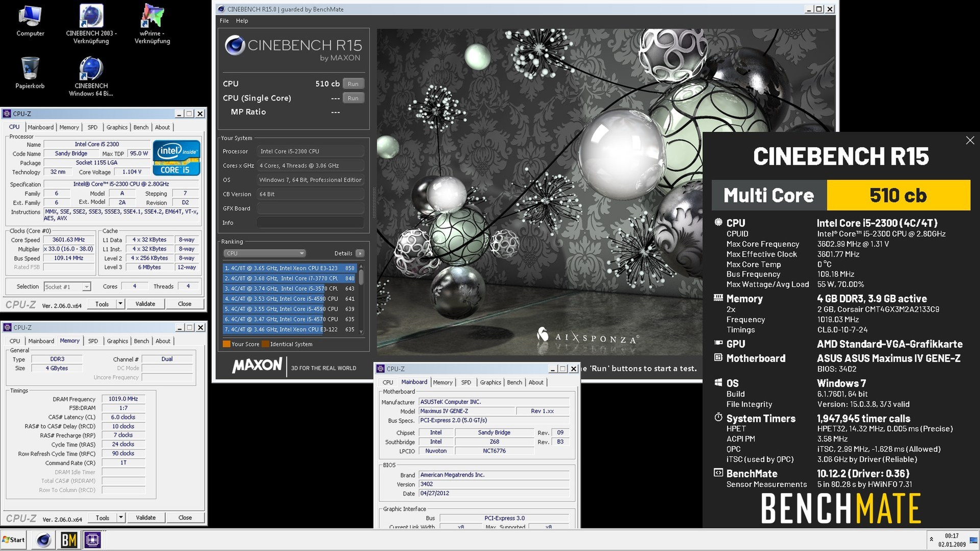
Task: Select ranking row Core i5-3570 643
Action: tap(289, 288)
